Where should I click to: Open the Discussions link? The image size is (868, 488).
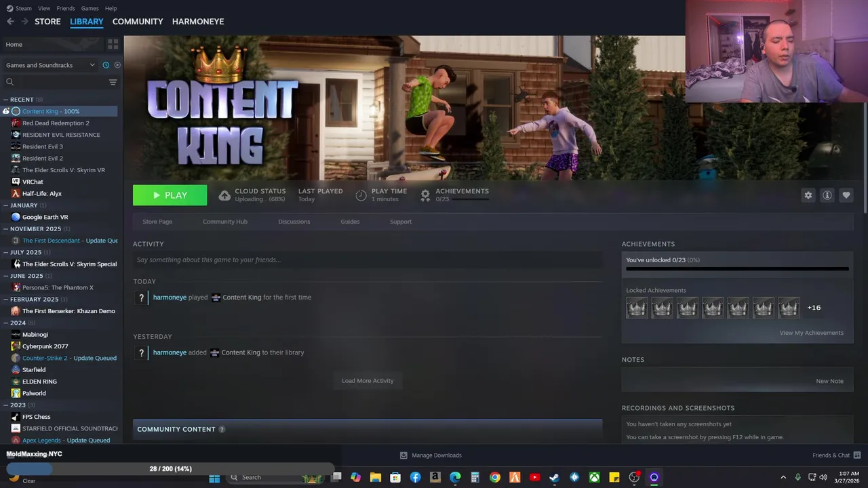294,222
